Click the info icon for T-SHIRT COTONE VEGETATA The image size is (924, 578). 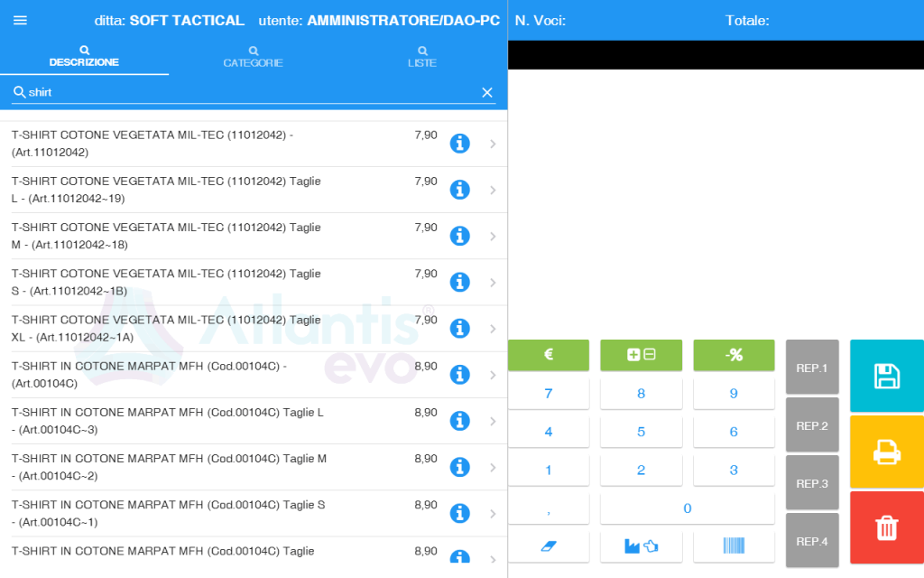click(459, 144)
